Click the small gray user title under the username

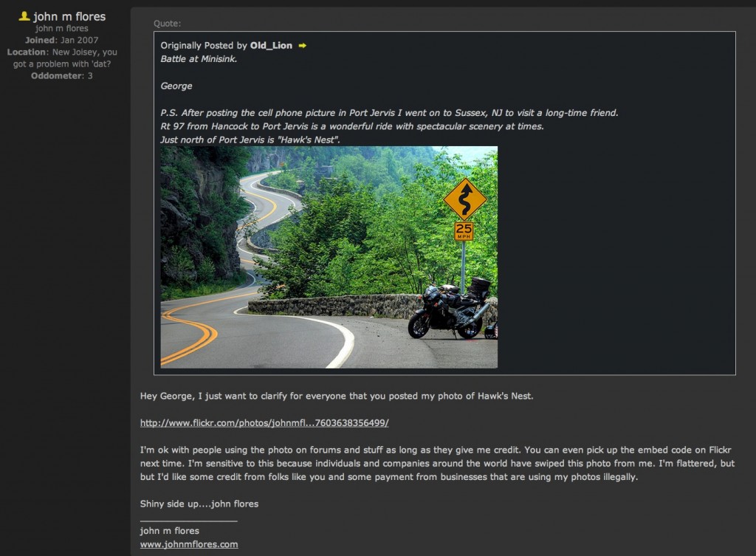62,29
